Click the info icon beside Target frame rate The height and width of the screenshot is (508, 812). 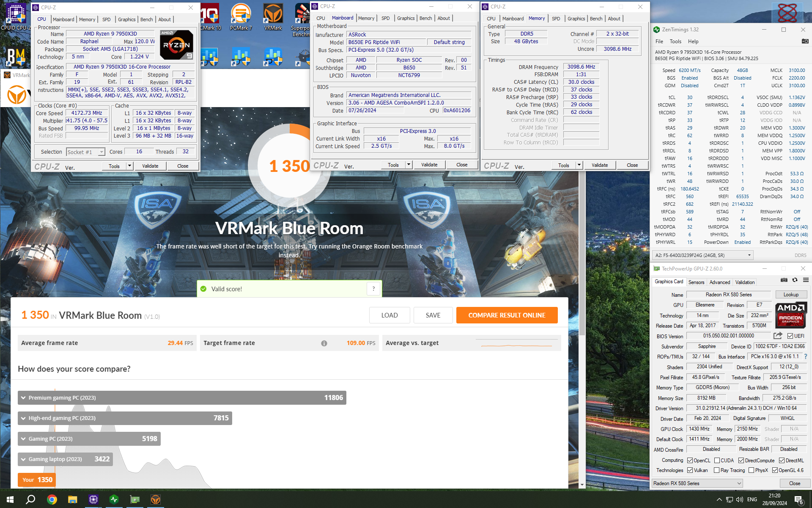[x=324, y=343]
